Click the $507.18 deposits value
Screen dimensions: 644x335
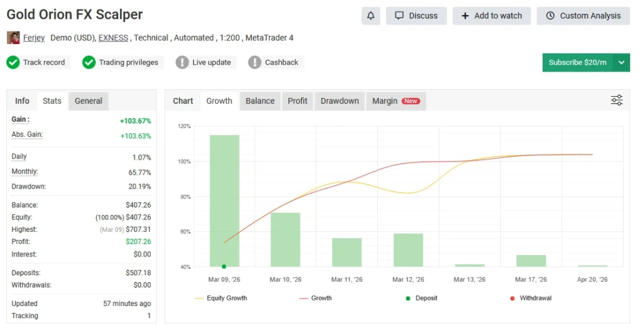[138, 273]
